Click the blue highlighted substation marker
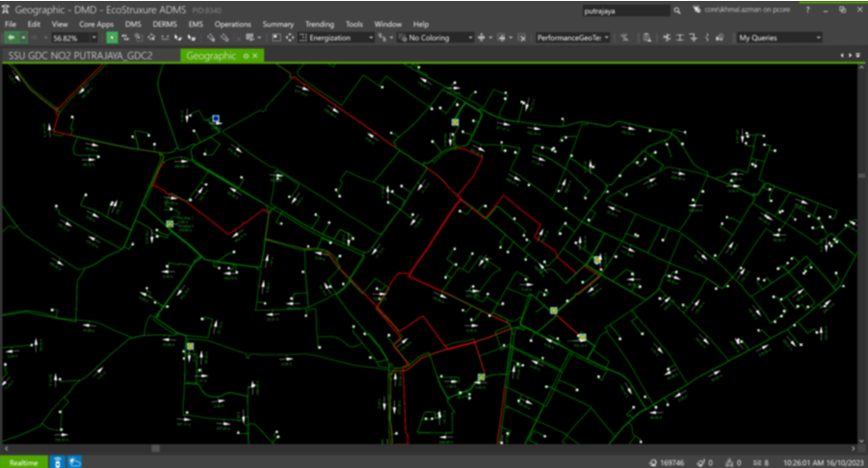 coord(216,119)
